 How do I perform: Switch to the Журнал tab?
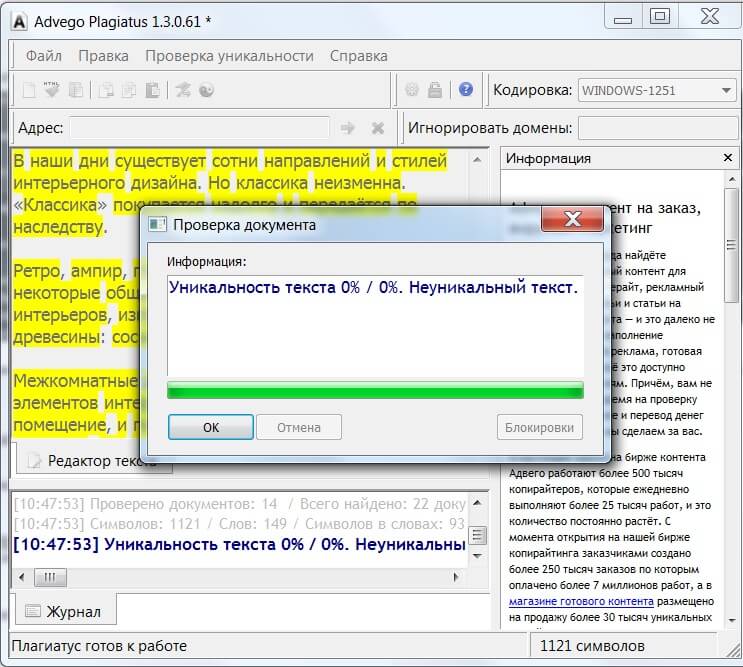point(66,612)
